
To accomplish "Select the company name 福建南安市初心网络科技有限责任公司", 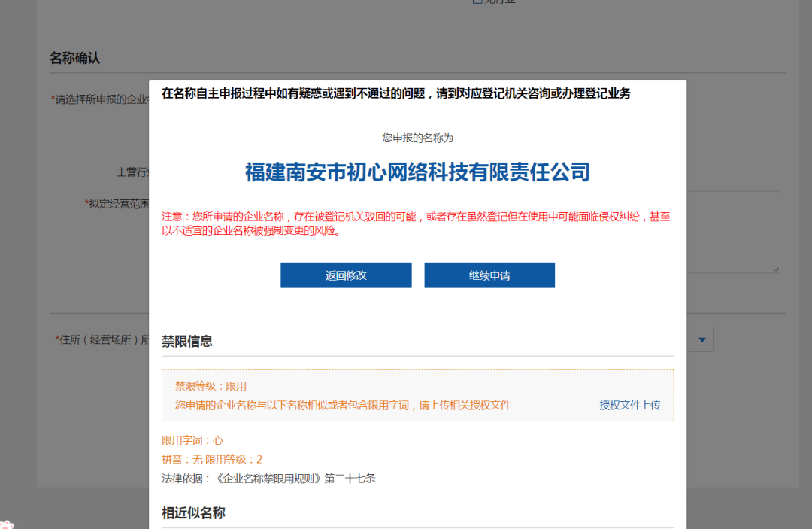I will click(x=417, y=172).
